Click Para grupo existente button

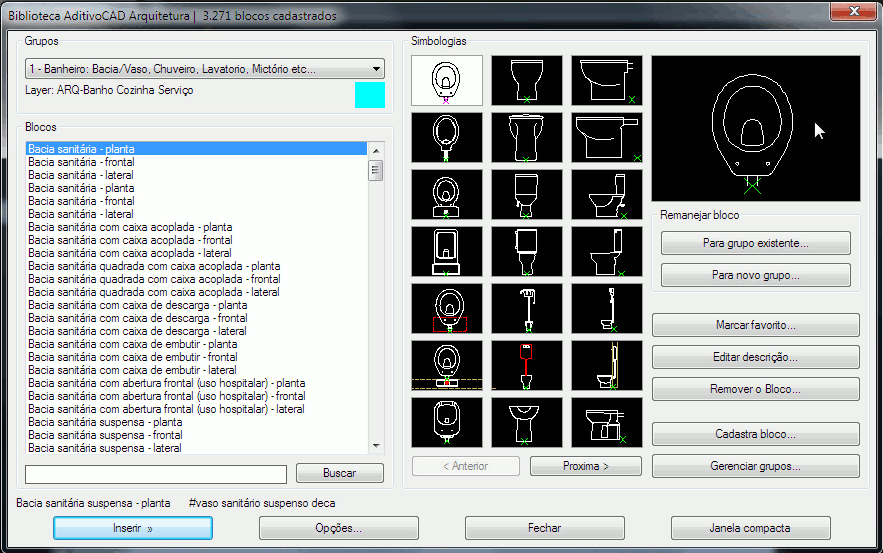click(x=756, y=243)
